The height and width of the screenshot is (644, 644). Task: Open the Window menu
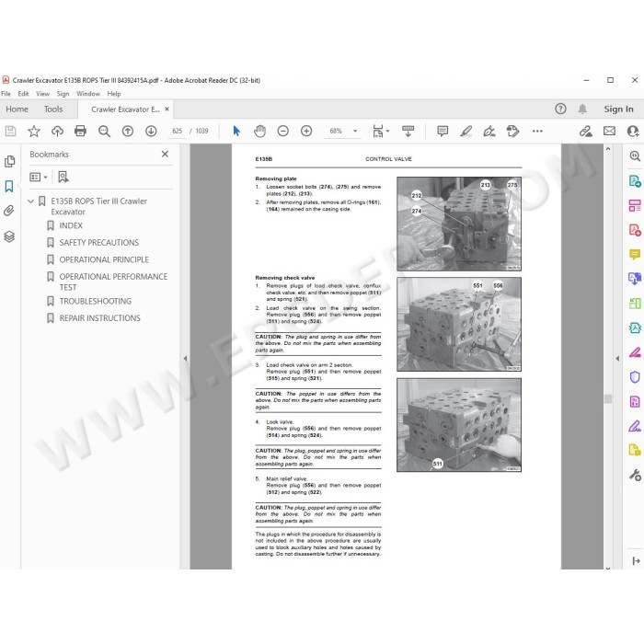[x=88, y=94]
